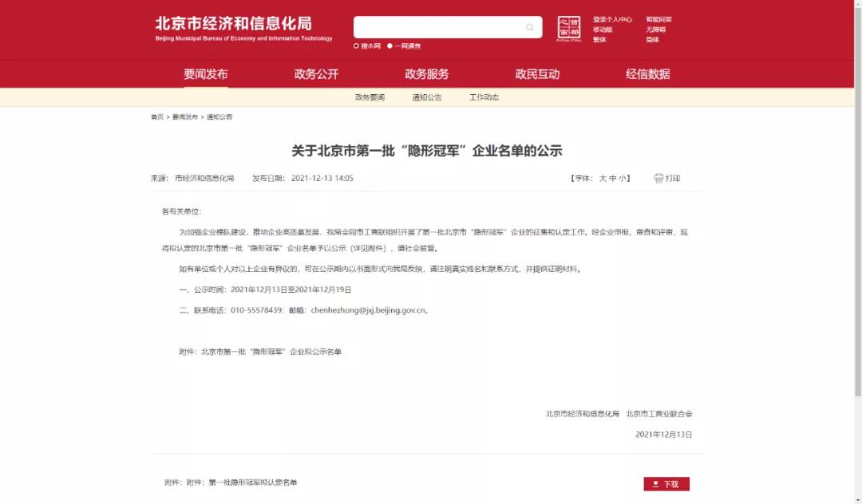Go to the 政务公开 navigation tab
This screenshot has height=504, width=862.
[316, 74]
